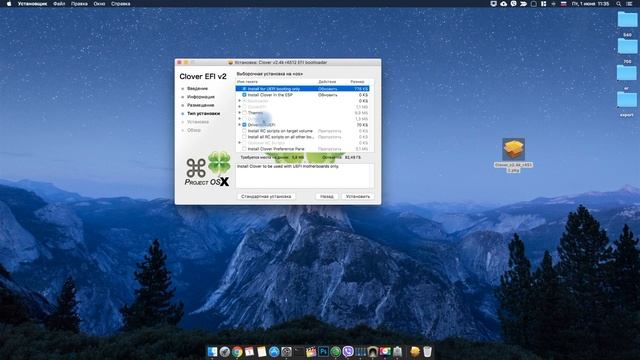The image size is (640, 360).
Task: Go to the Информация installer step
Action: [x=200, y=97]
